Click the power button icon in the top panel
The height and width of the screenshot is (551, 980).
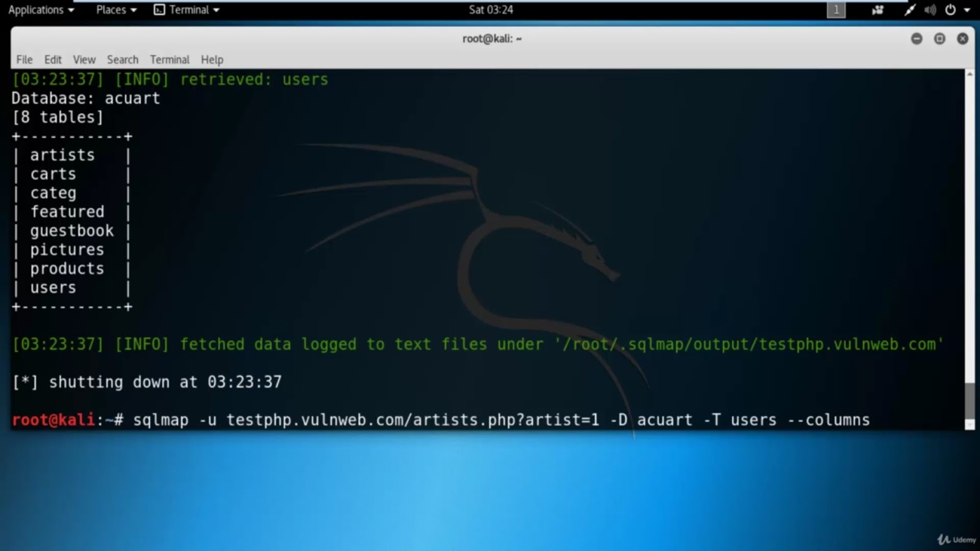(949, 9)
